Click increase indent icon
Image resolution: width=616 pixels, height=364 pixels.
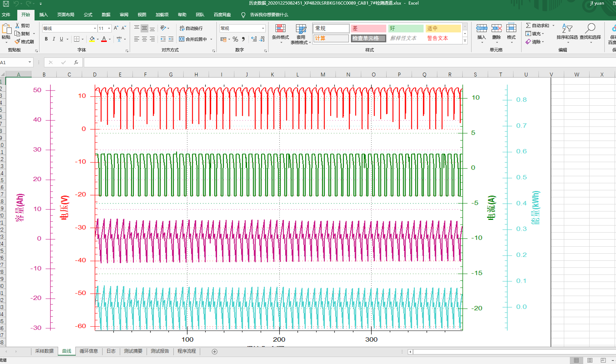(171, 39)
